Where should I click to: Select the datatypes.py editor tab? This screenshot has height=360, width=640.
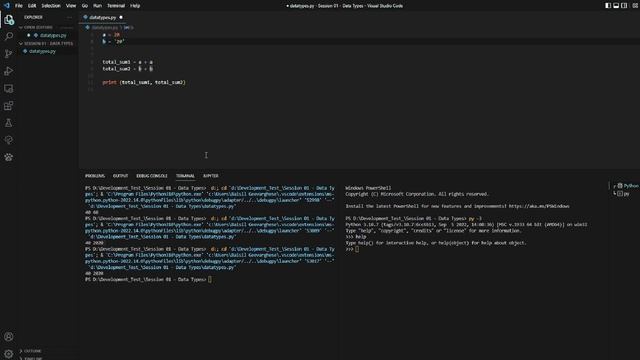(102, 18)
